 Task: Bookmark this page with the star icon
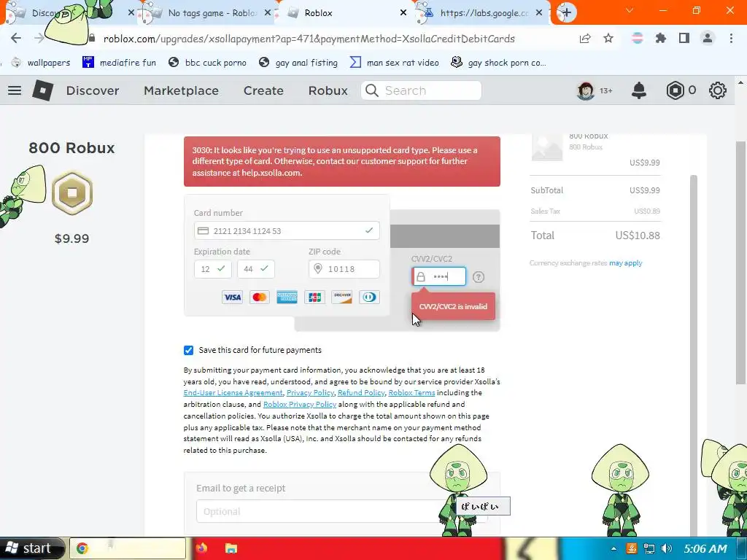[608, 38]
